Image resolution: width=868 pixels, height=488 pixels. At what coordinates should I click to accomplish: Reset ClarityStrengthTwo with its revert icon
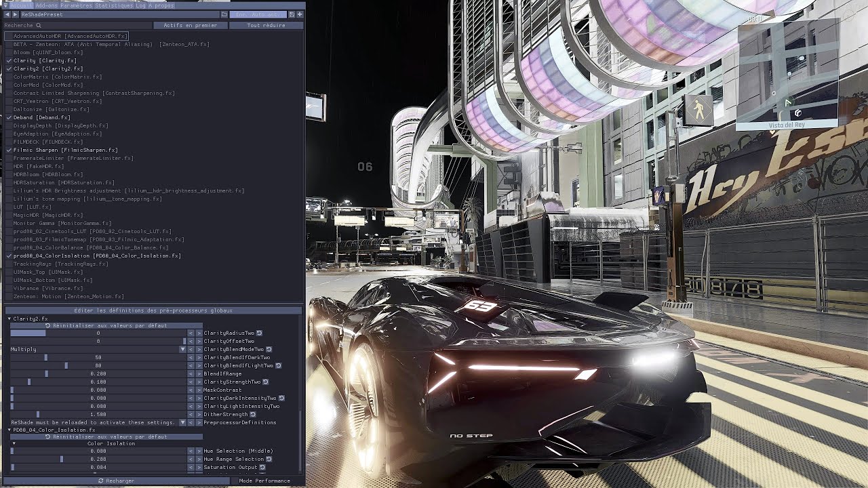[x=266, y=382]
